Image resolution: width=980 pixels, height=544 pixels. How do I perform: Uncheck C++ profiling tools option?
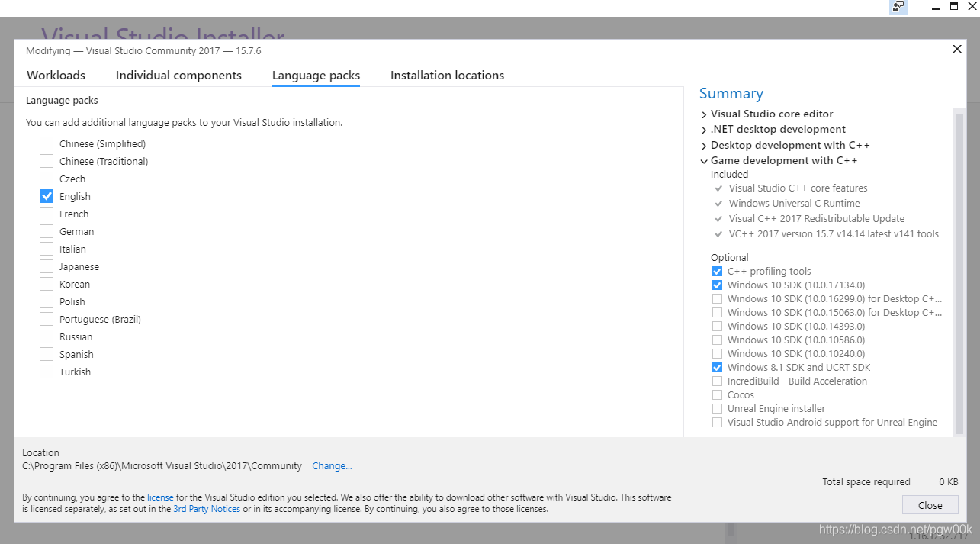click(x=717, y=271)
